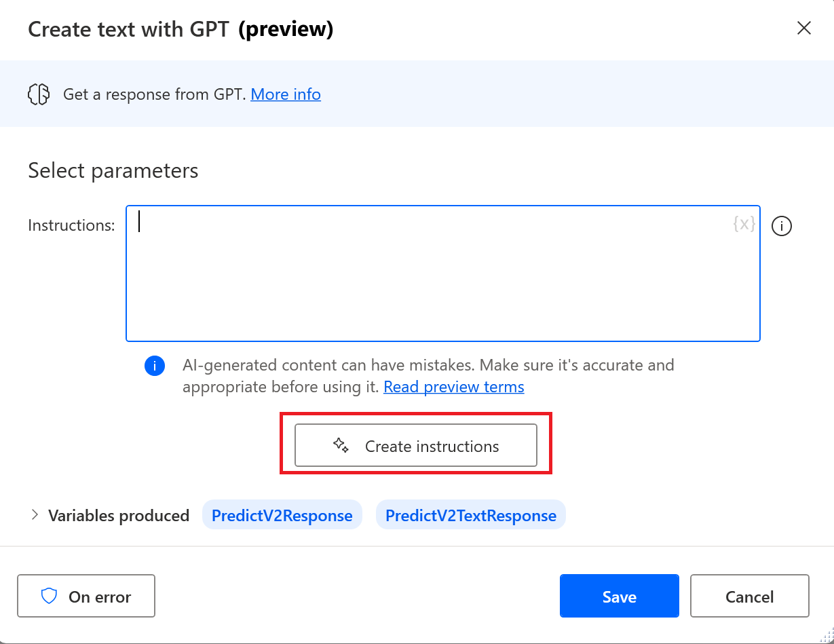Image resolution: width=834 pixels, height=644 pixels.
Task: Open On error handling settings
Action: tap(86, 595)
